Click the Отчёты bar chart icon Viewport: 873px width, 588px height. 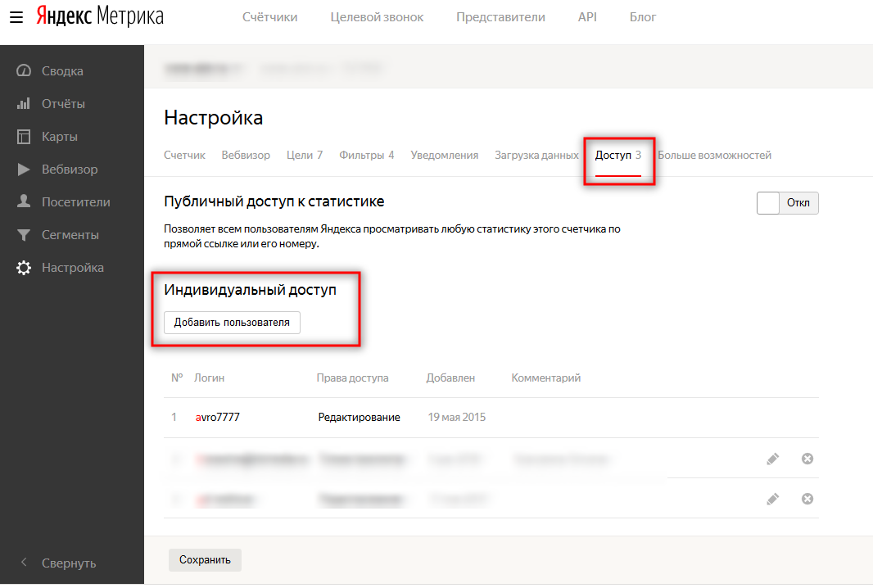point(24,103)
